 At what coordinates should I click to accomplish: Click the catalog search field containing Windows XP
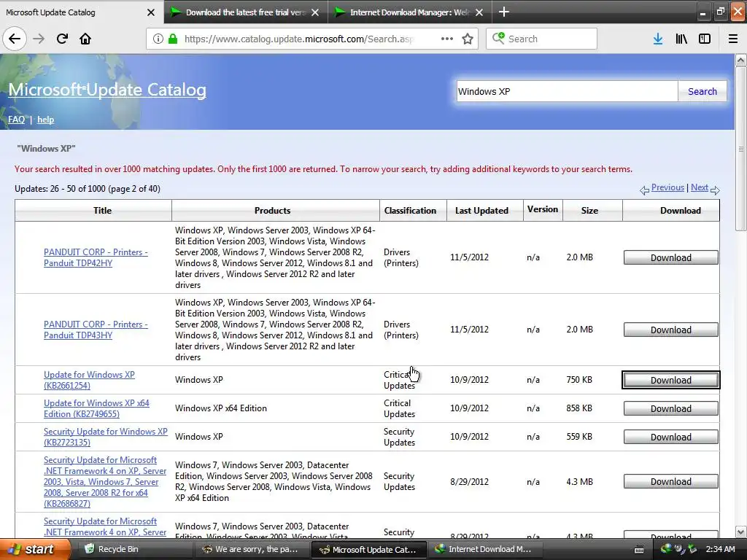[x=567, y=91]
